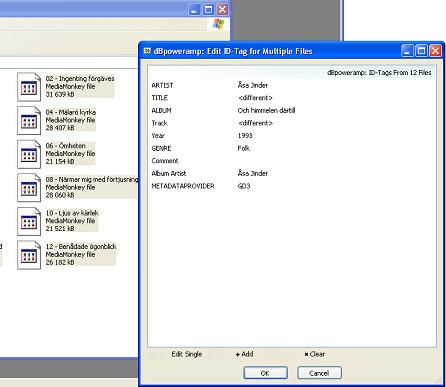Select file name 12 - Benådade ögonblick

tap(81, 247)
